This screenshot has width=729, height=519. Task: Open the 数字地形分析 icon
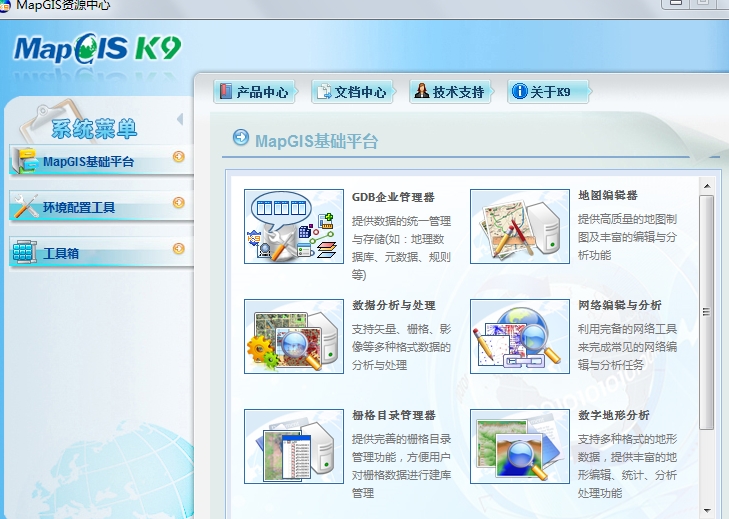tap(520, 446)
